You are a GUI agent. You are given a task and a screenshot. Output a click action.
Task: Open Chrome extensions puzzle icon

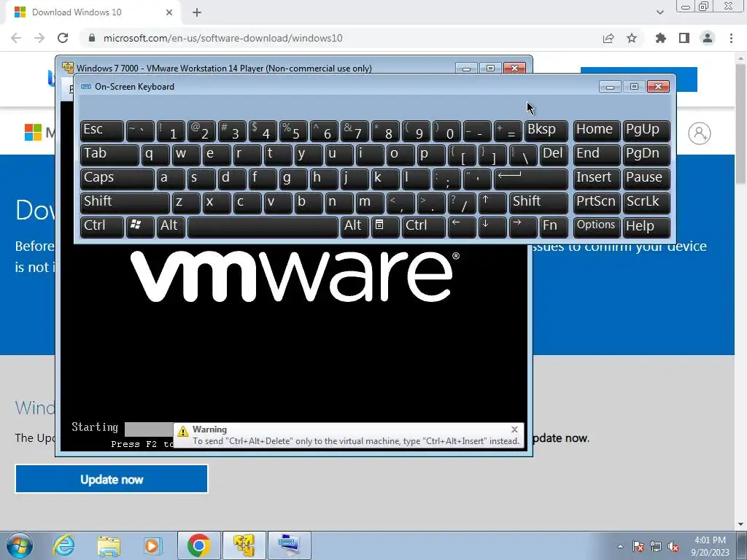pos(661,38)
